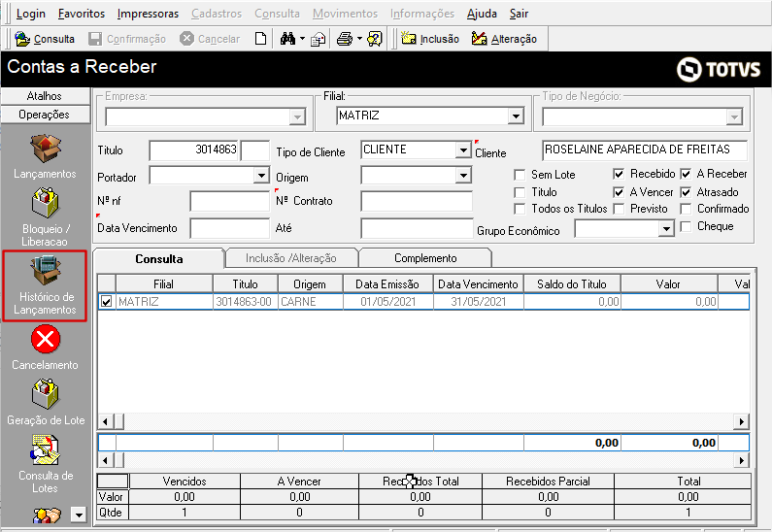This screenshot has height=532, width=772.
Task: Click the TOTVS logo
Action: click(719, 69)
